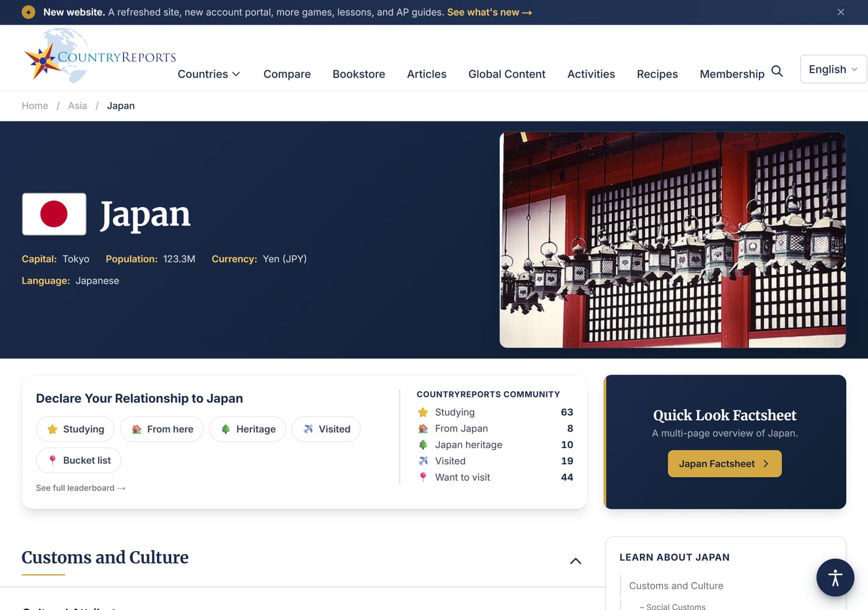Click the Studying count 63
This screenshot has width=868, height=610.
tap(567, 412)
